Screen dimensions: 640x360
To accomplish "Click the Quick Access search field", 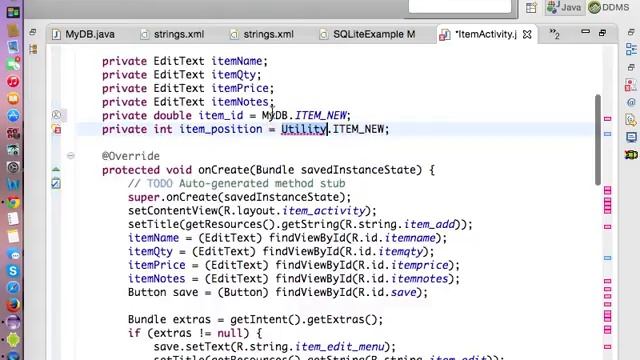I will (460, 6).
